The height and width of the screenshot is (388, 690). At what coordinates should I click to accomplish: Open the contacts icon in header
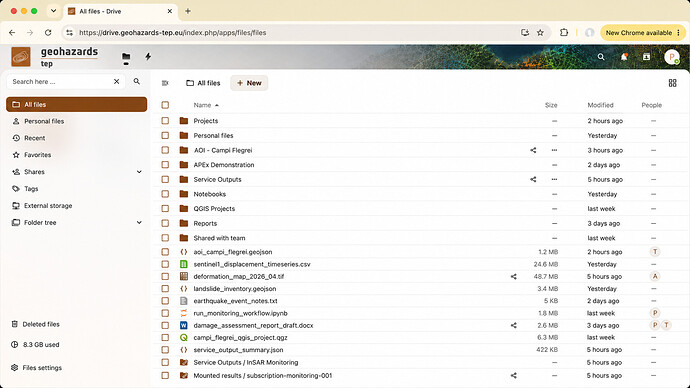(x=646, y=57)
